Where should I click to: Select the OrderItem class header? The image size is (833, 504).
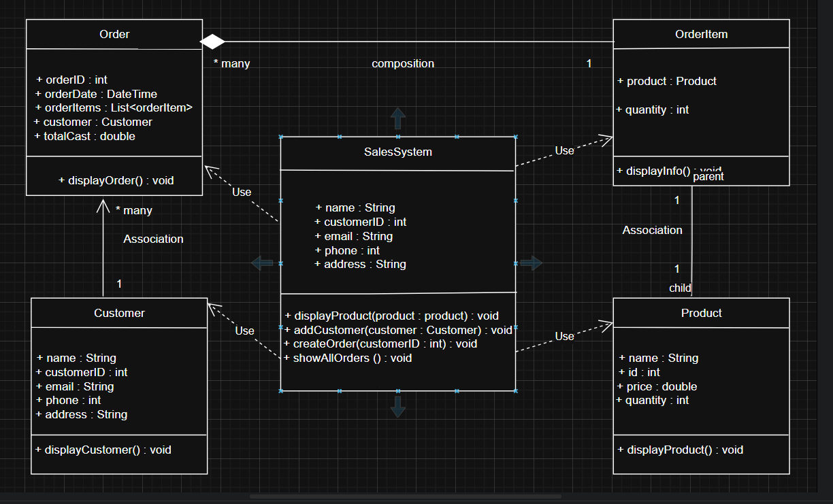pos(701,34)
